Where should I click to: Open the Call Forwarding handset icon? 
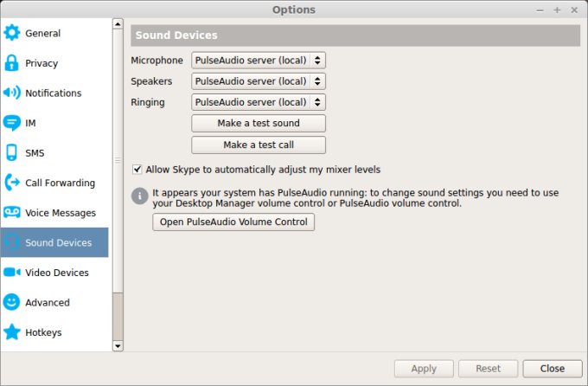point(12,183)
